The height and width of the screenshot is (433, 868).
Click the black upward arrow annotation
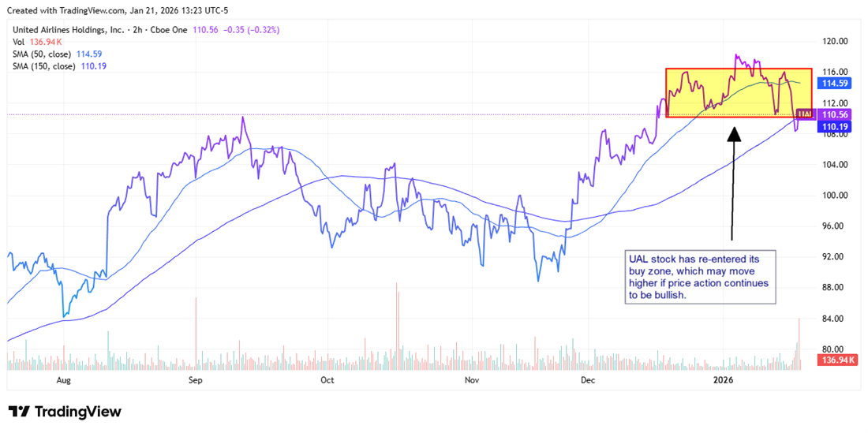click(733, 181)
